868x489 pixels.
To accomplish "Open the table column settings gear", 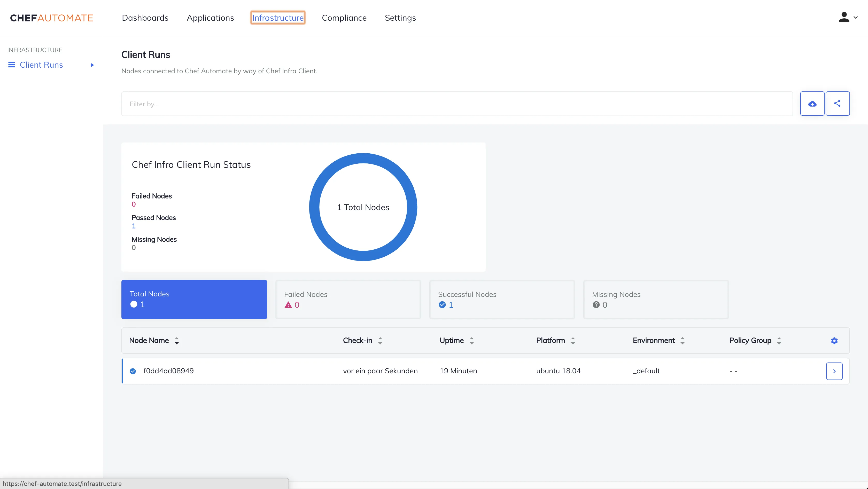I will [x=834, y=341].
